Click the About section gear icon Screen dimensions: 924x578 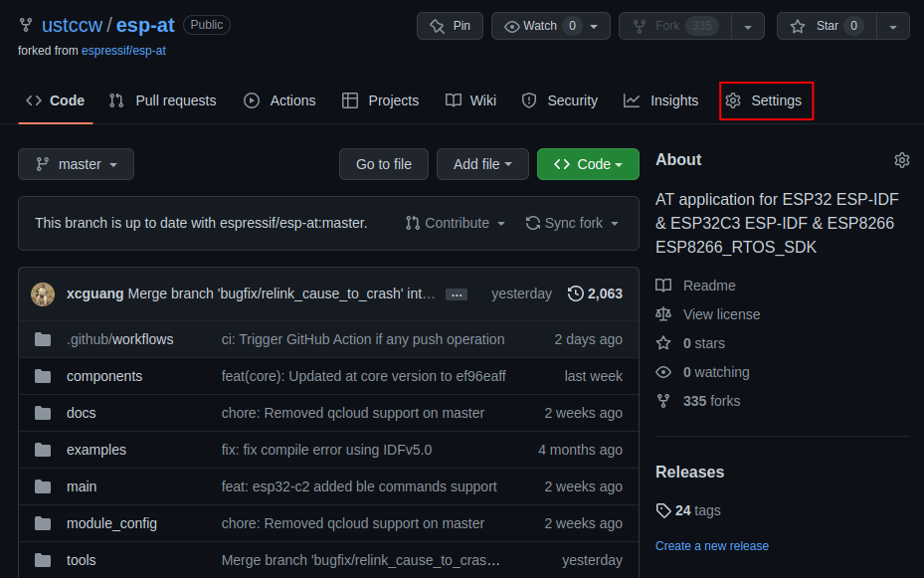click(901, 160)
